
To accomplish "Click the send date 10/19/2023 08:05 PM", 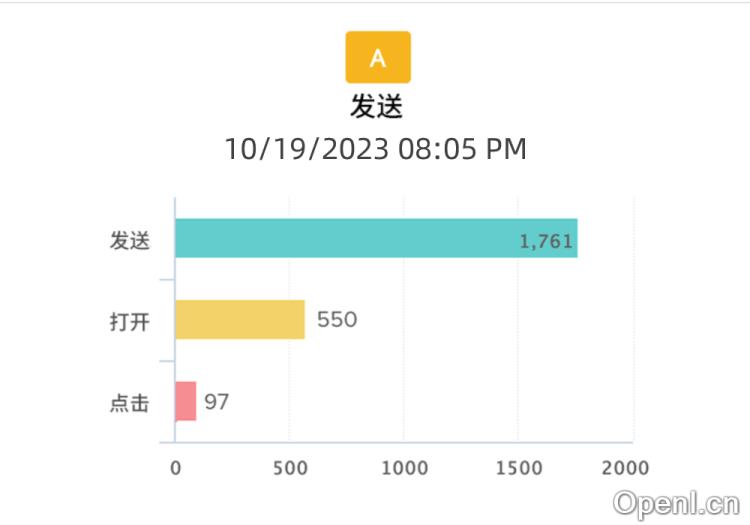I will [x=375, y=149].
